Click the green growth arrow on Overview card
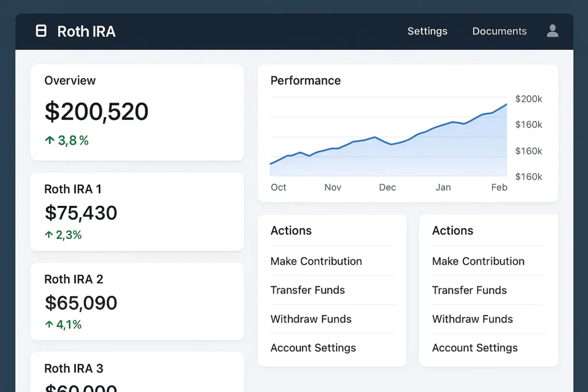This screenshot has height=392, width=588. pos(49,140)
